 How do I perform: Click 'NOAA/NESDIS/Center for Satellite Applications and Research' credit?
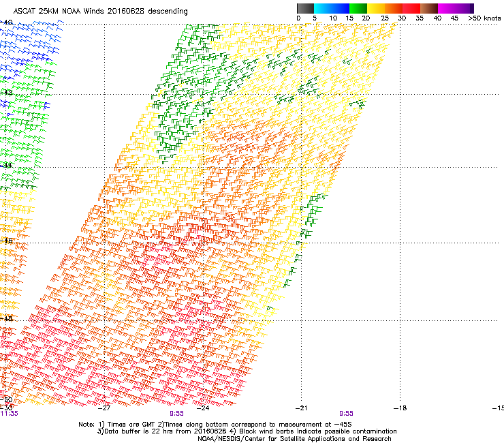[294, 439]
